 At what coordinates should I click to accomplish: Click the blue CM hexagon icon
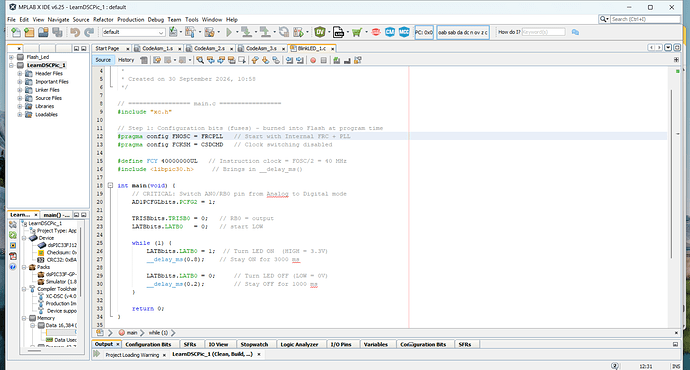coord(390,32)
